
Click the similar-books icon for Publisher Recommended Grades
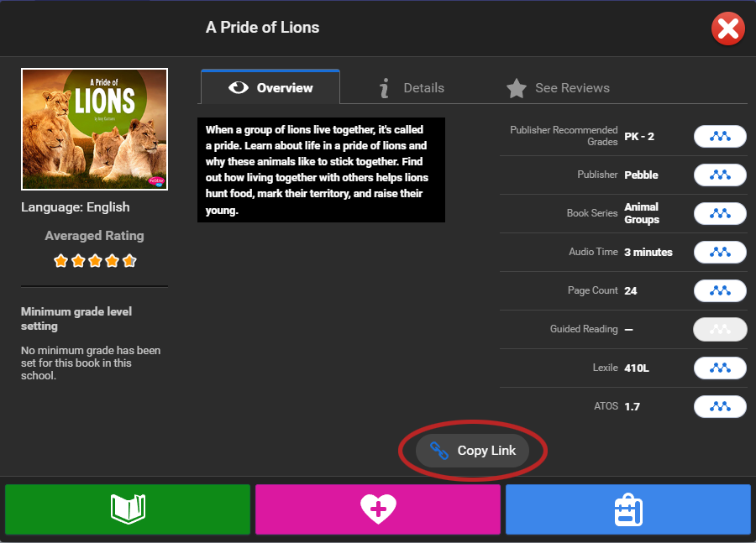pos(720,136)
